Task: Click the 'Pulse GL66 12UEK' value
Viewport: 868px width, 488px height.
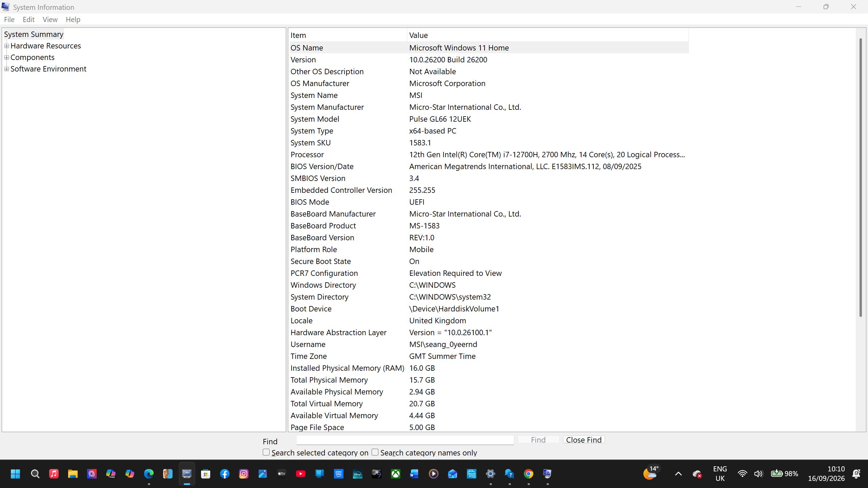Action: [x=440, y=119]
